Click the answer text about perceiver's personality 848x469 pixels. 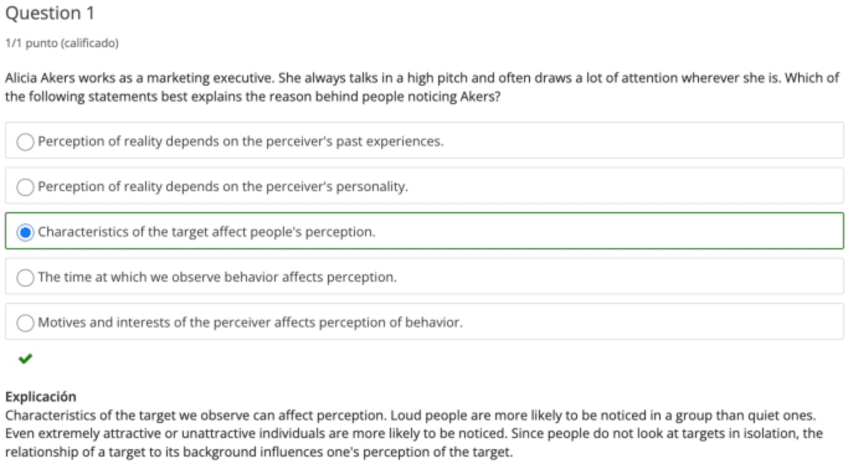tap(223, 186)
